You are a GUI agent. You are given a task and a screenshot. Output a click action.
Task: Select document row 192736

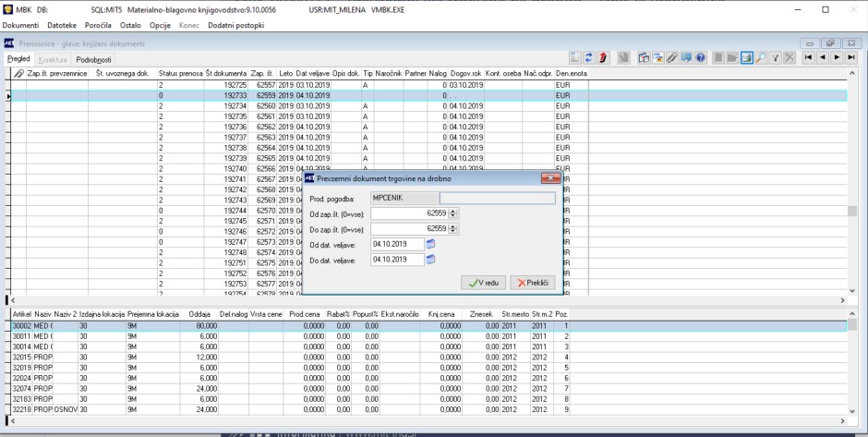click(429, 127)
